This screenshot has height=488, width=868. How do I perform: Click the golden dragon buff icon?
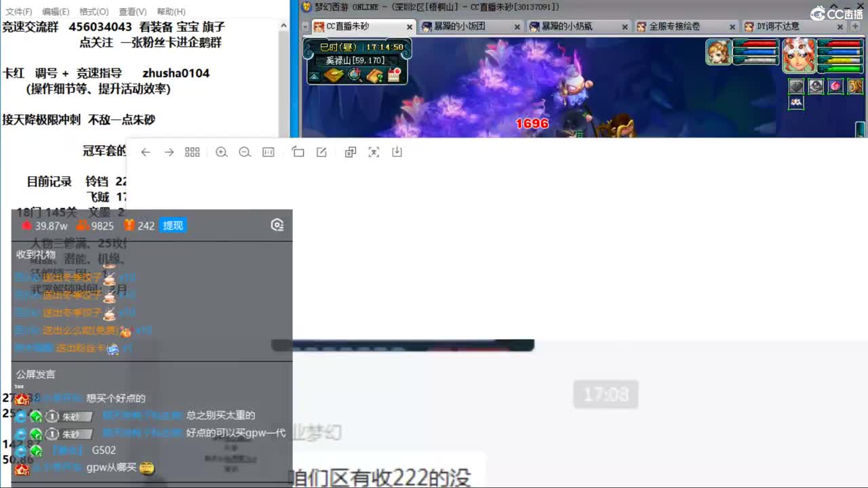[x=856, y=86]
